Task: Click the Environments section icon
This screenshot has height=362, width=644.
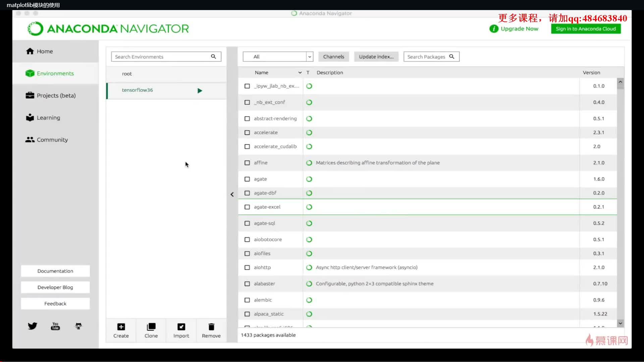Action: pyautogui.click(x=30, y=73)
